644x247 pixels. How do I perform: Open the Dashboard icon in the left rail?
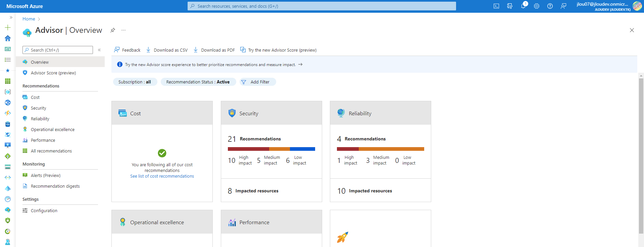[8, 49]
